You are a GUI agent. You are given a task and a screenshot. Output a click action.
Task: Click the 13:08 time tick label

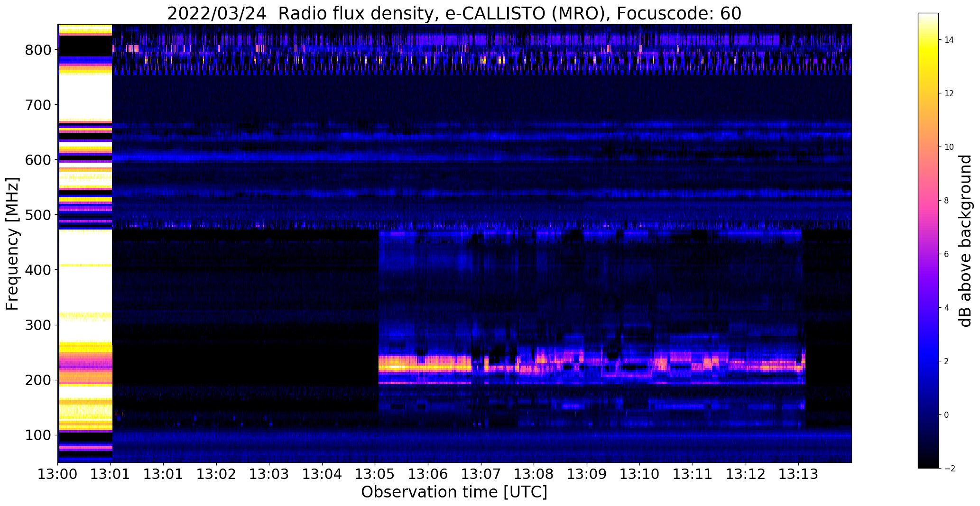534,474
